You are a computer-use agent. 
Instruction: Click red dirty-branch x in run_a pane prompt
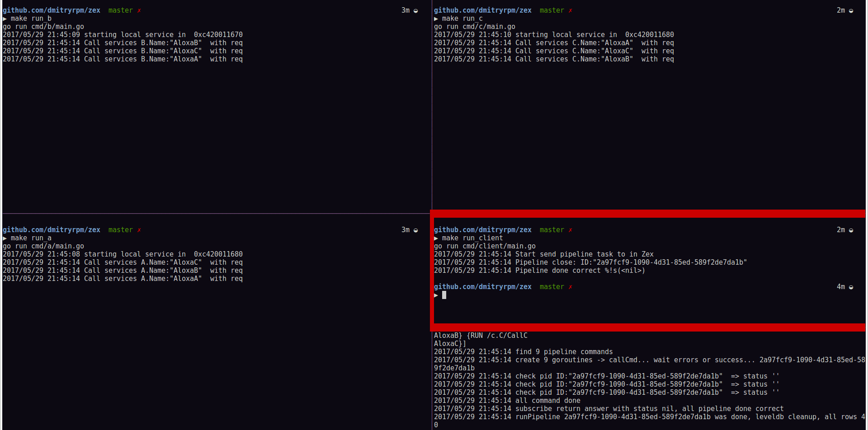139,230
